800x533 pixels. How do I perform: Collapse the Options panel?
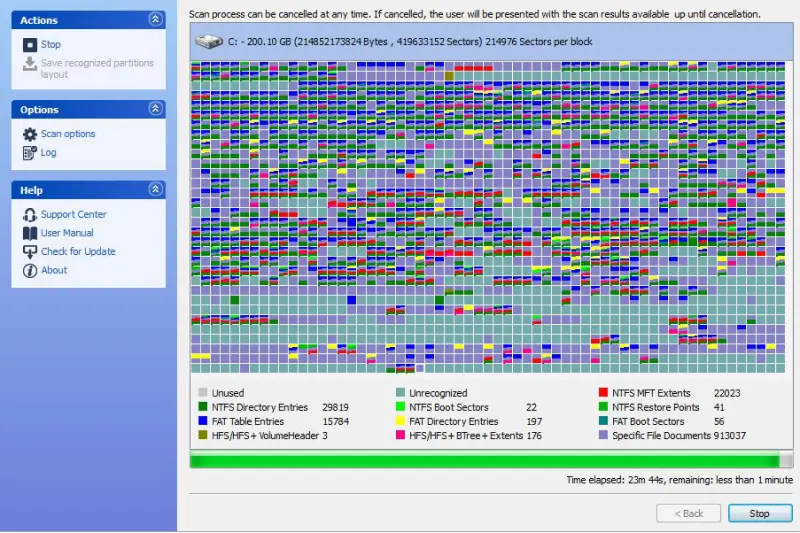[156, 109]
